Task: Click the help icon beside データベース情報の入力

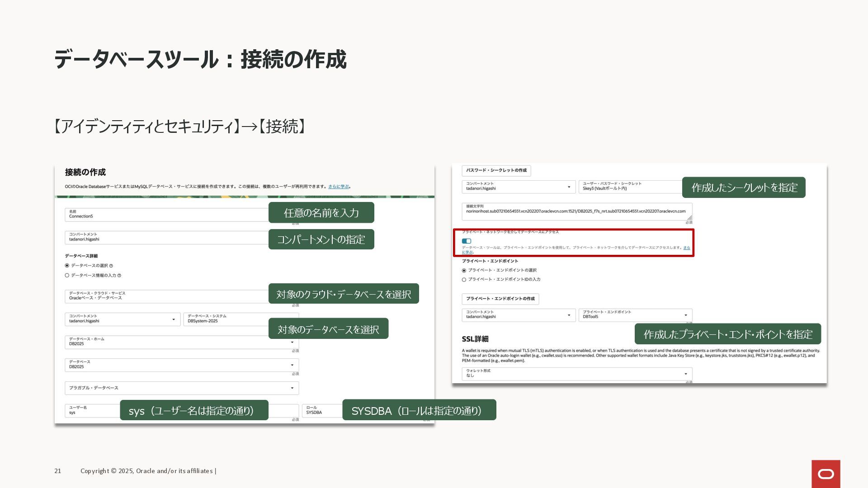Action: click(119, 275)
